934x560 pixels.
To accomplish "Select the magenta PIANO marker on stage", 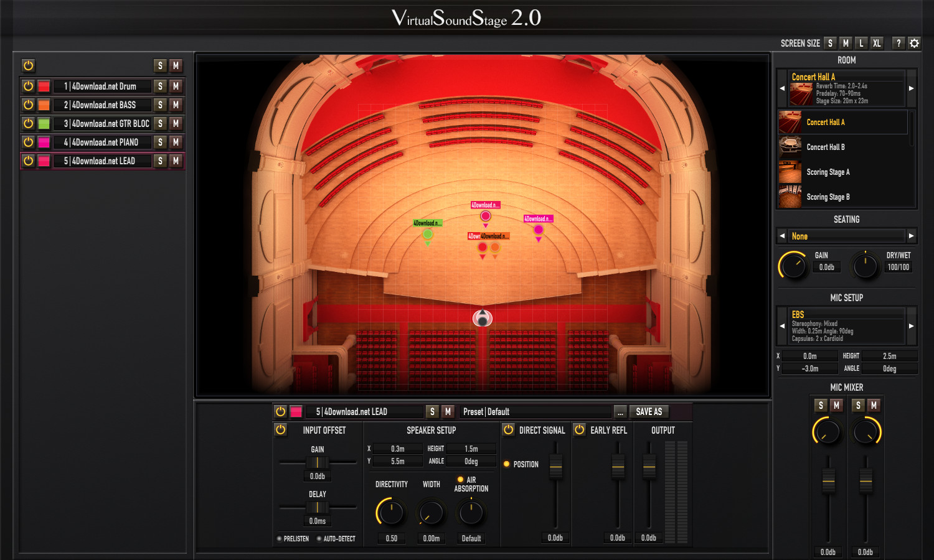I will pos(539,230).
